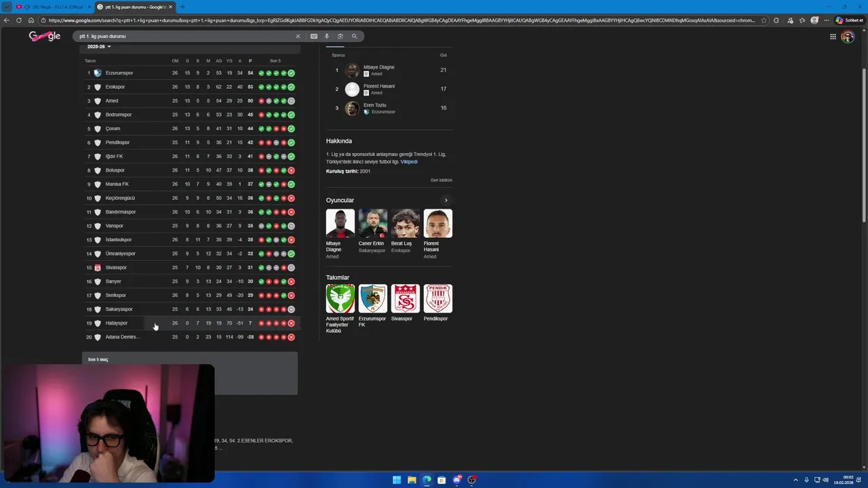Open the Boluspor team row

(190, 170)
